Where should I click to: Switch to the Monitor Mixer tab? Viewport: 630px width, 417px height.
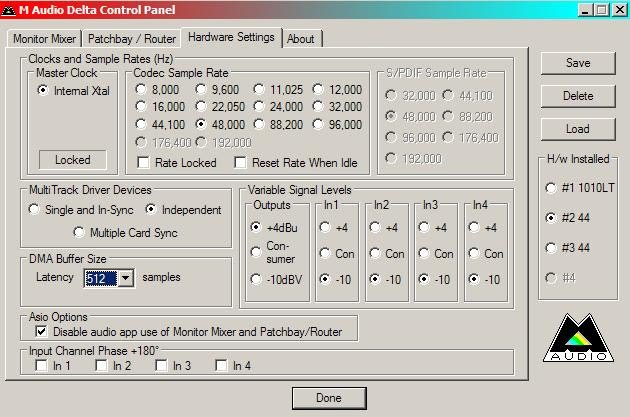[44, 39]
